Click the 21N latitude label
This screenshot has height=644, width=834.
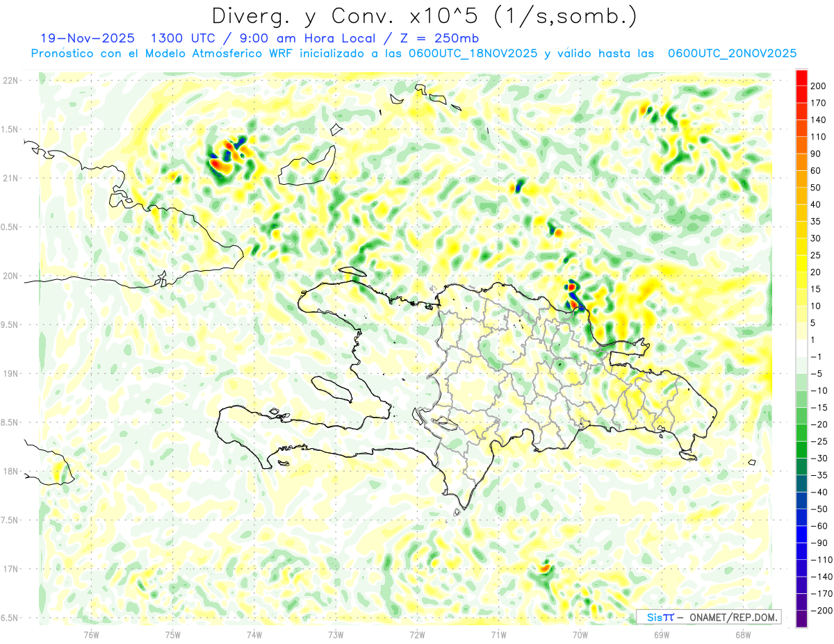point(10,179)
